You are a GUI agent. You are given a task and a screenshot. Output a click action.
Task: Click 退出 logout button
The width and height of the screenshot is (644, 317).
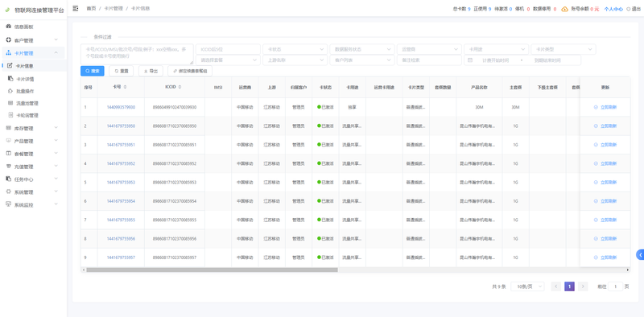[x=634, y=9]
